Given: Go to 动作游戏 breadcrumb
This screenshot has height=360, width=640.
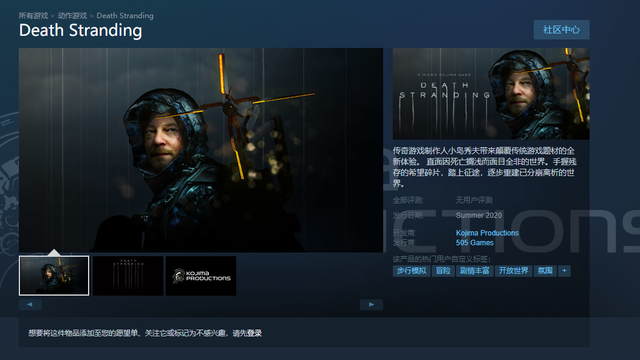Looking at the screenshot, I should tap(72, 16).
